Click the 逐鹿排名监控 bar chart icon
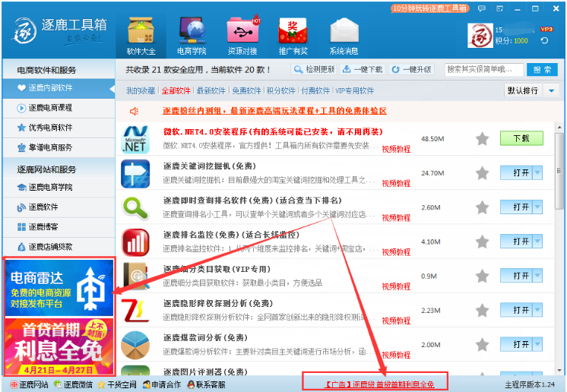 click(x=135, y=242)
